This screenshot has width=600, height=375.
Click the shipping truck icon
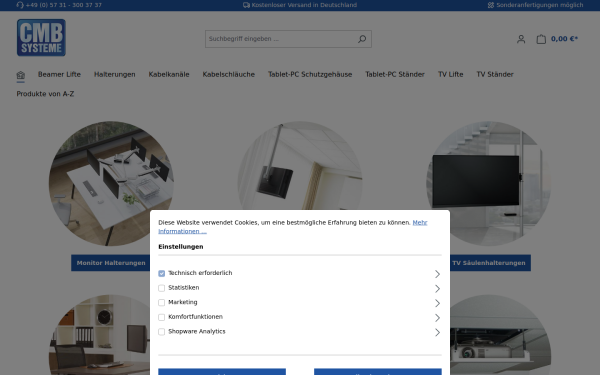[246, 5]
